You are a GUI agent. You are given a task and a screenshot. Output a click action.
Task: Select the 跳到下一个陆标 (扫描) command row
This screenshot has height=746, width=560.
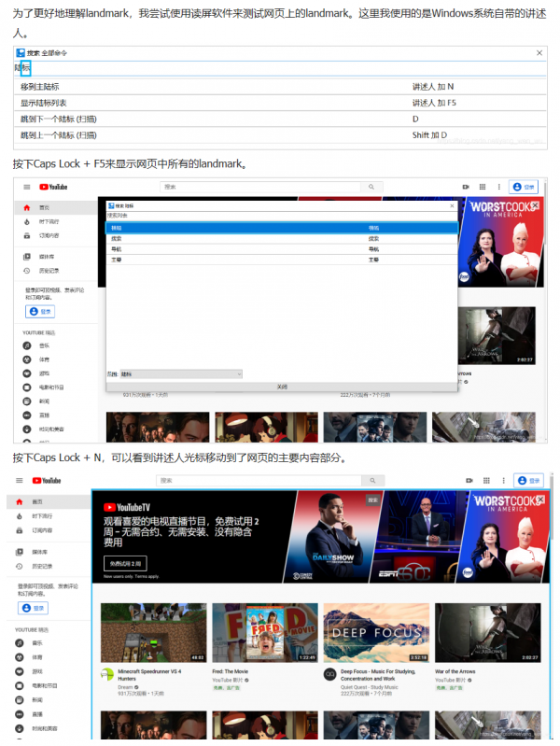280,119
